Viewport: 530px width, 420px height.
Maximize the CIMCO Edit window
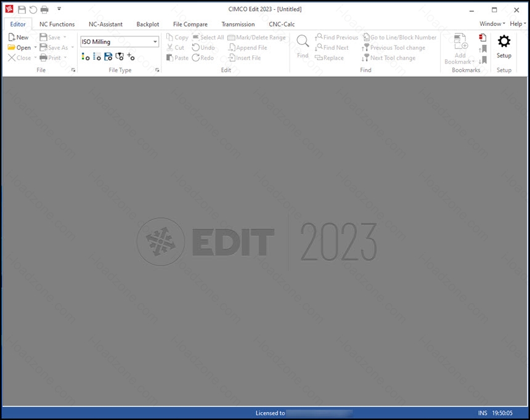click(x=494, y=10)
